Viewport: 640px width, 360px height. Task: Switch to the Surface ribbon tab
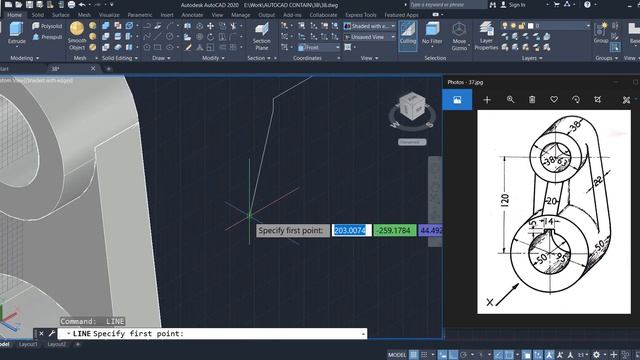(60, 15)
